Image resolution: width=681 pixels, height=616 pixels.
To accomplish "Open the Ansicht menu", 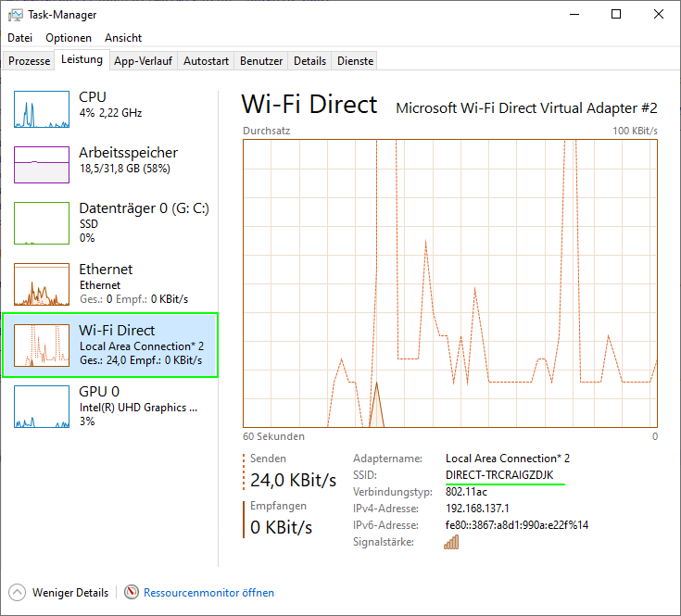I will 123,38.
